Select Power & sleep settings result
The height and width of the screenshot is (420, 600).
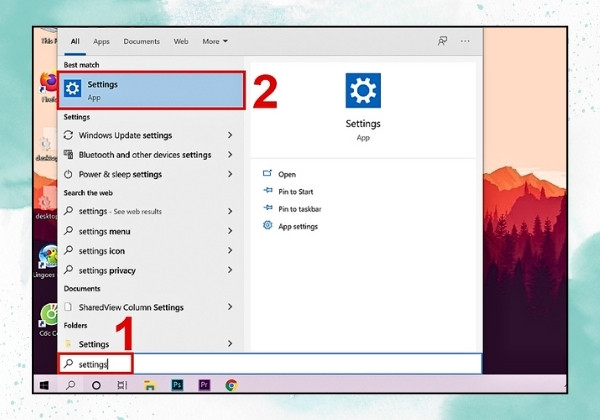point(151,174)
